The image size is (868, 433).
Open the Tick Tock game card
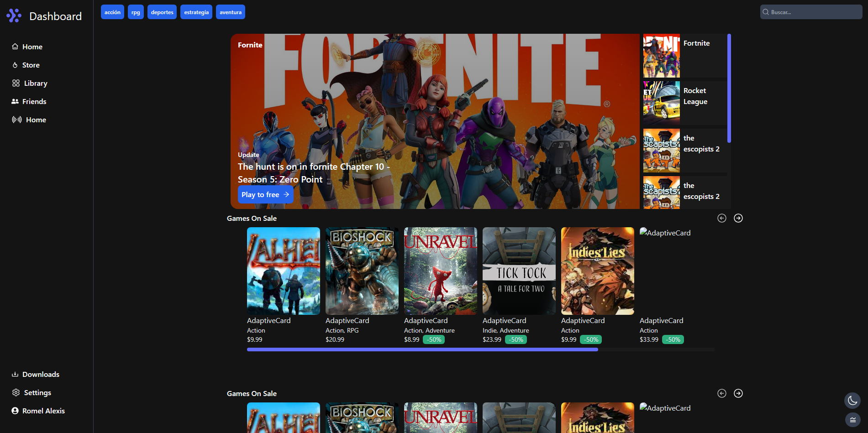519,271
